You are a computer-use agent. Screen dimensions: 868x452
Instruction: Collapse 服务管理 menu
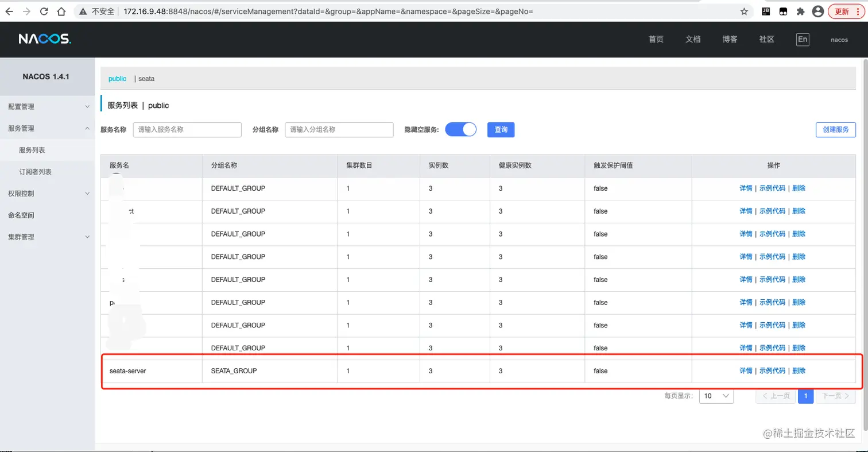pyautogui.click(x=47, y=129)
